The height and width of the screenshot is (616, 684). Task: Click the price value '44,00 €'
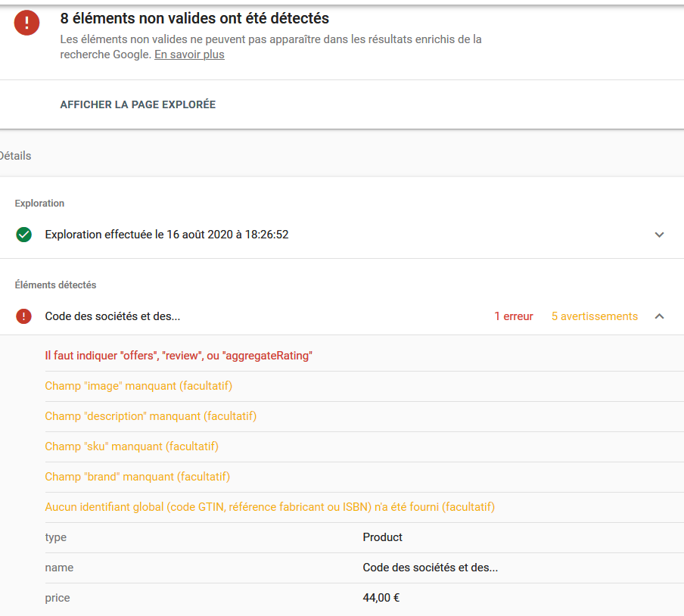381,598
